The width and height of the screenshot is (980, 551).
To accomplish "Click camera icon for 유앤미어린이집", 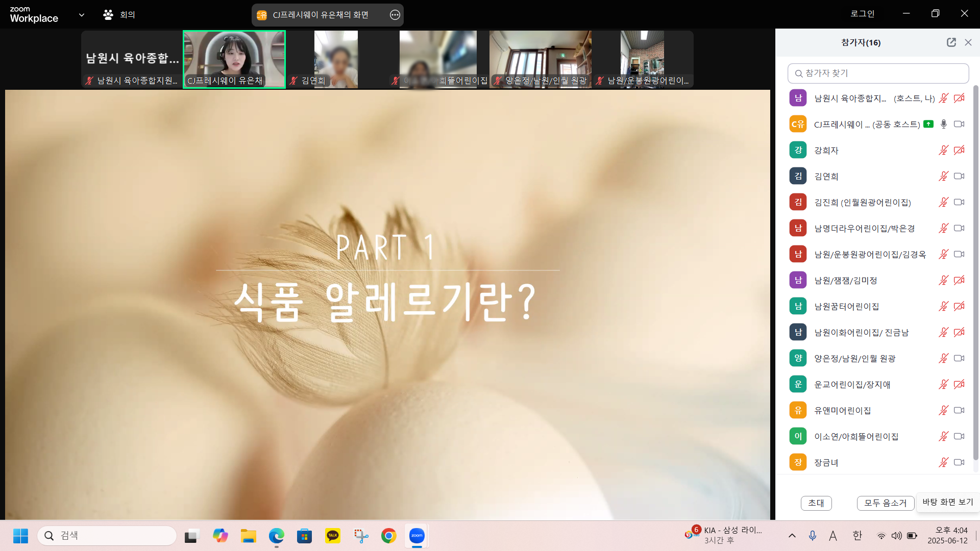I will (x=959, y=411).
